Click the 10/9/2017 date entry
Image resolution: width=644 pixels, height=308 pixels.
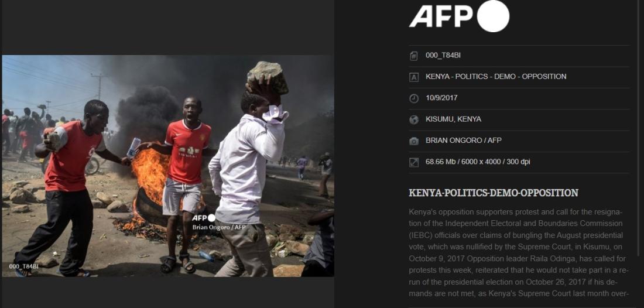[x=441, y=98]
